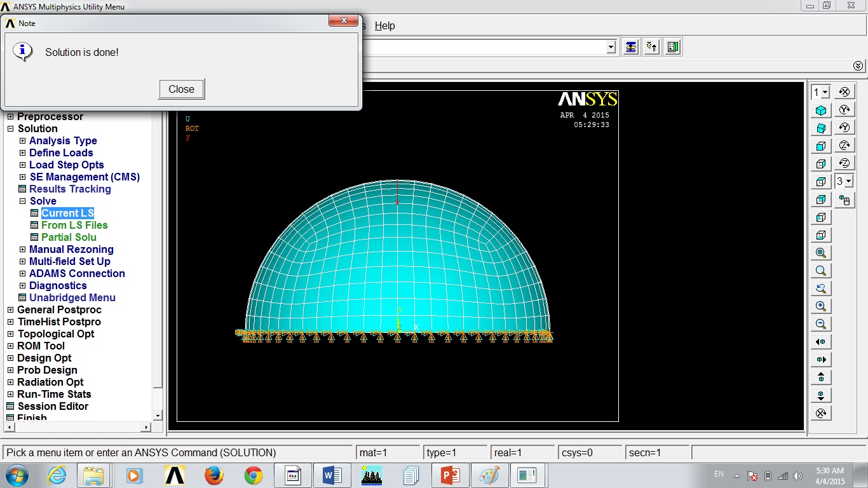Image resolution: width=868 pixels, height=488 pixels.
Task: Select From LS Files item
Action: tap(74, 225)
